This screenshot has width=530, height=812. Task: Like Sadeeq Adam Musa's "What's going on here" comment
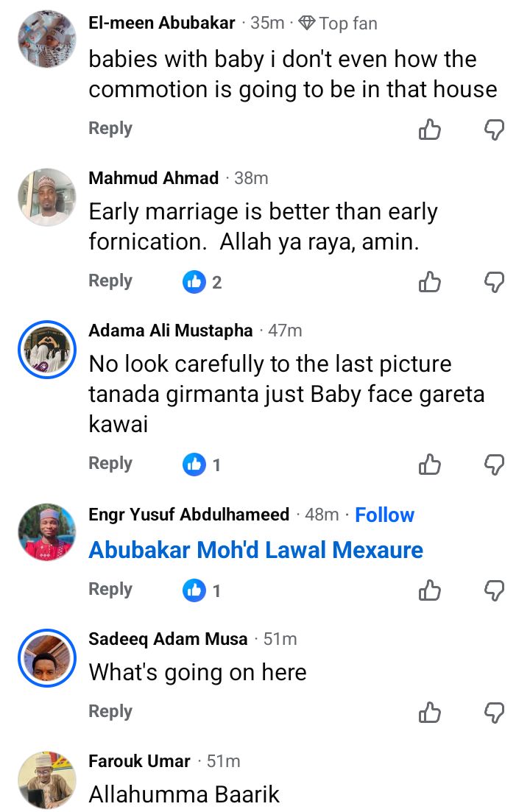[x=430, y=712]
